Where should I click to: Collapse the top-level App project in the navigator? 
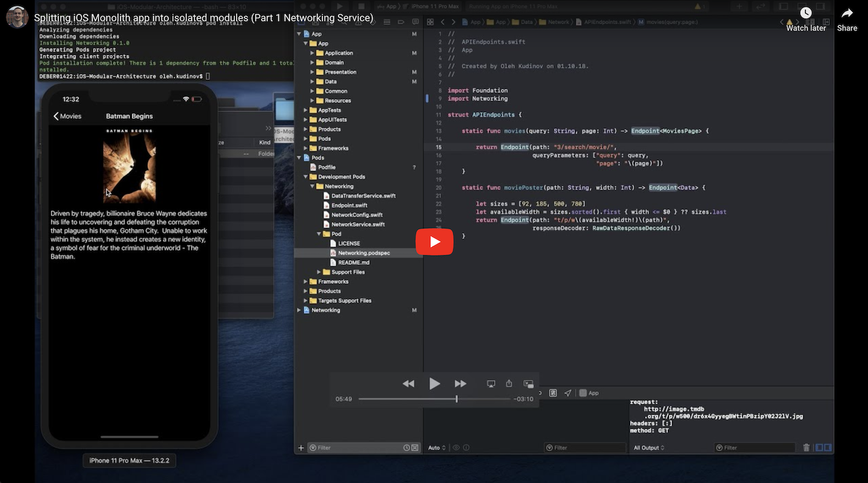299,34
